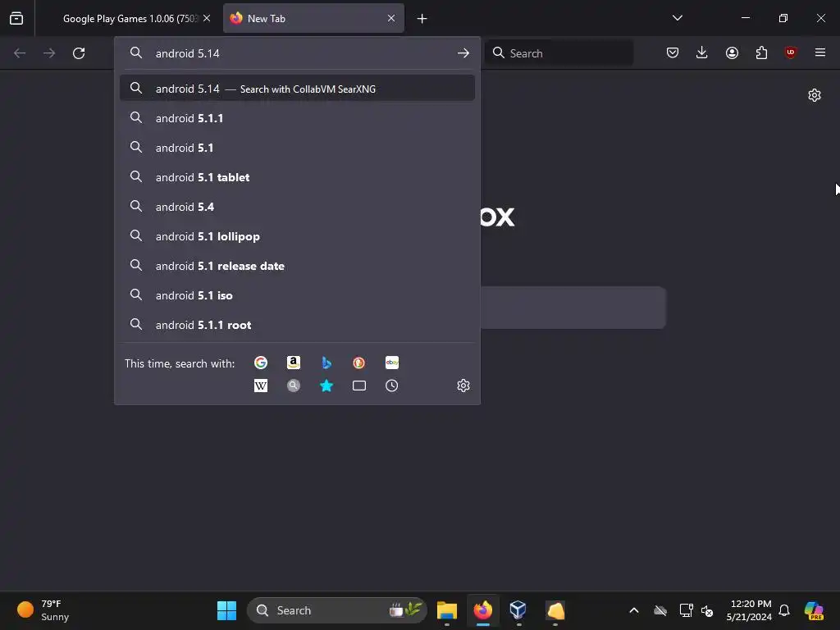Screen dimensions: 840x630
Task: Select suggestion android 5.1.1 root
Action: tap(297, 325)
